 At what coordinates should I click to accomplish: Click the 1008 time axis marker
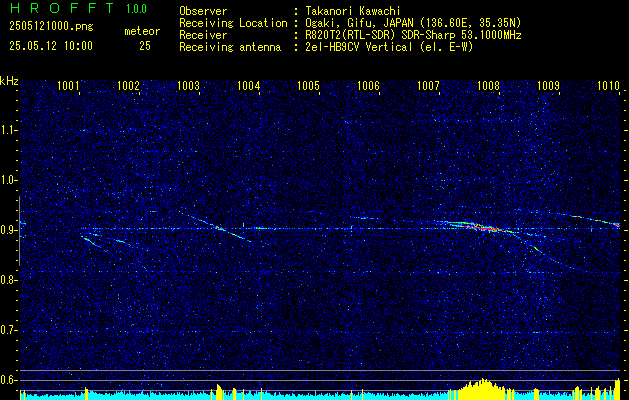(x=488, y=85)
